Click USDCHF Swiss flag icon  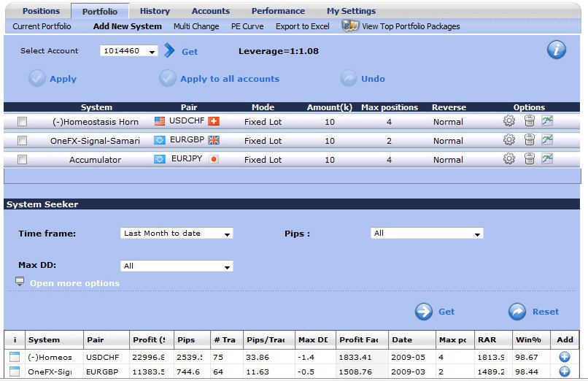pos(214,121)
